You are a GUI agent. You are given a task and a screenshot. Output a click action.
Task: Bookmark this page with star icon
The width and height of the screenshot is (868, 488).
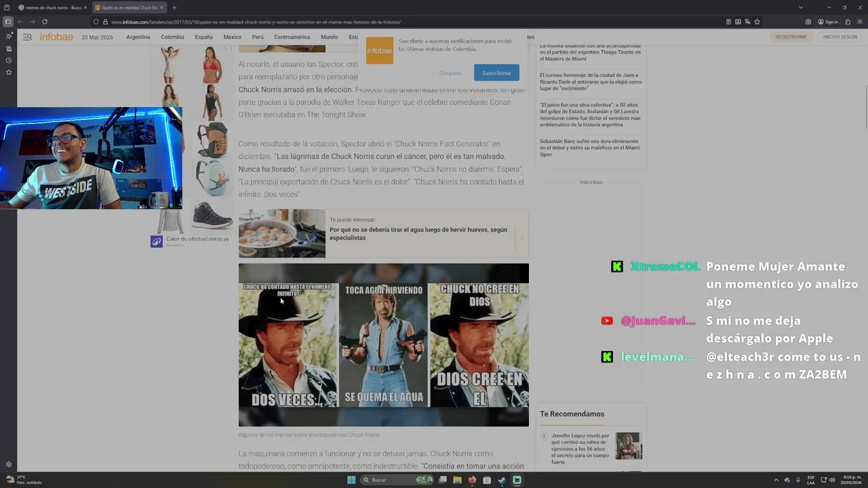(757, 22)
